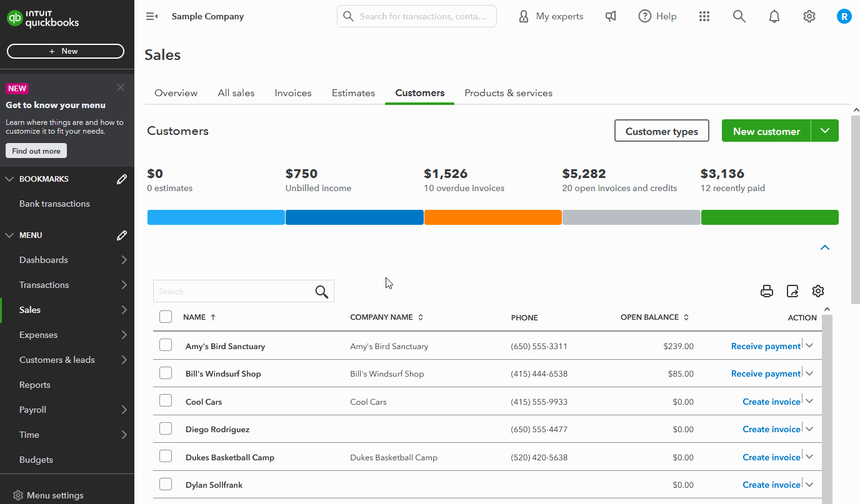
Task: Print the customer list via printer icon
Action: [767, 291]
